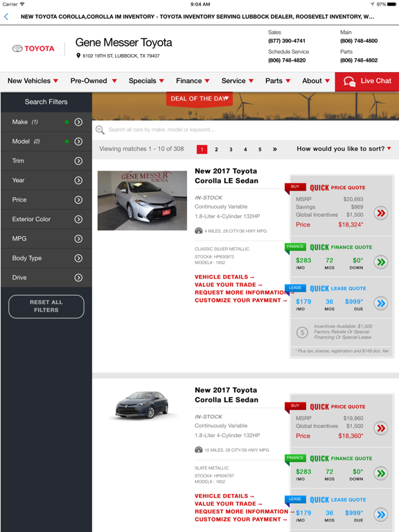
Task: Open the address 6102 19TH ST, LUBBOCK
Action: (x=121, y=56)
